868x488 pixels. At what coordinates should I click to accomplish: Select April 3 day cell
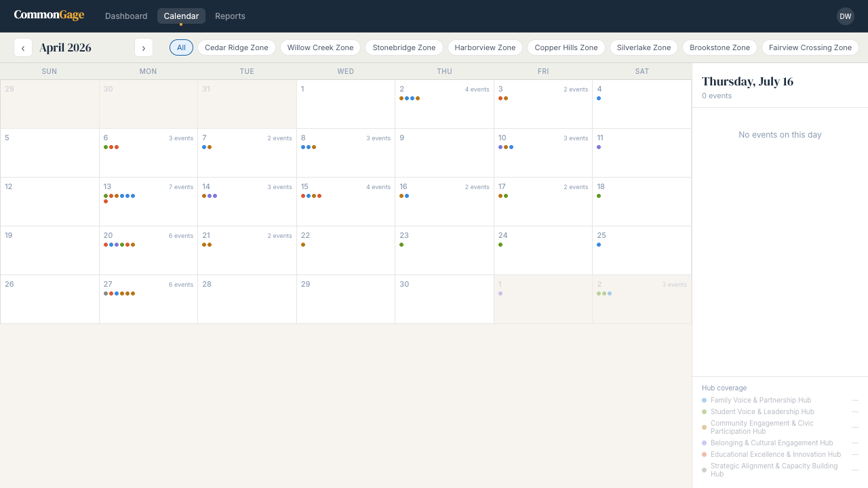[x=543, y=104]
